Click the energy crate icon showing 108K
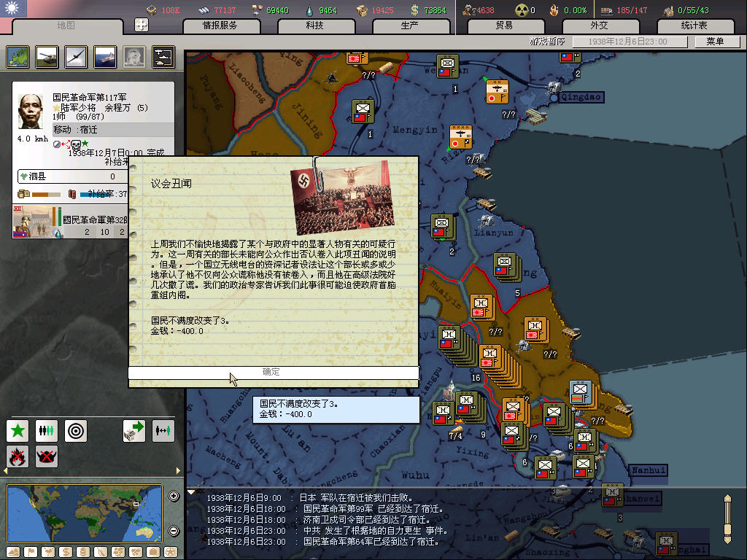Screen dimensions: 747x560 coord(152,10)
